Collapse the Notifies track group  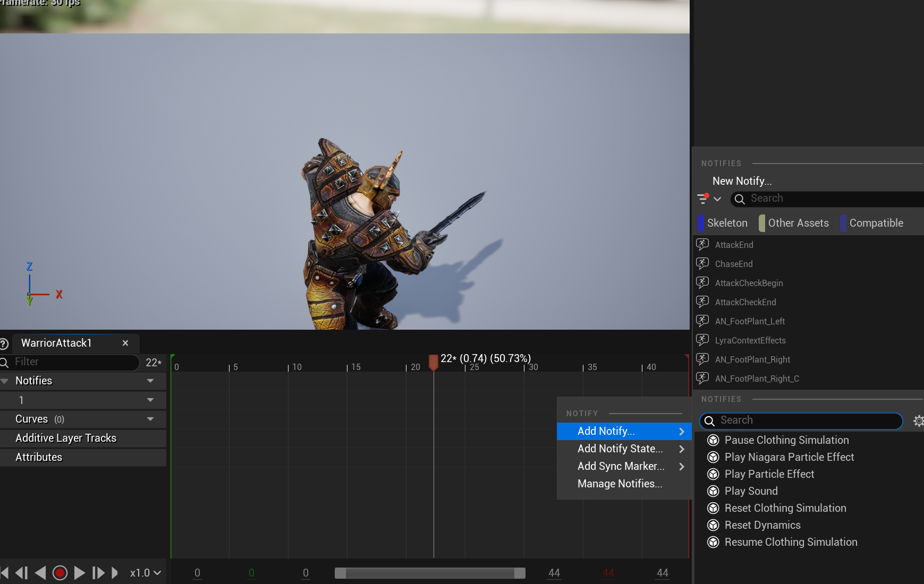[5, 381]
